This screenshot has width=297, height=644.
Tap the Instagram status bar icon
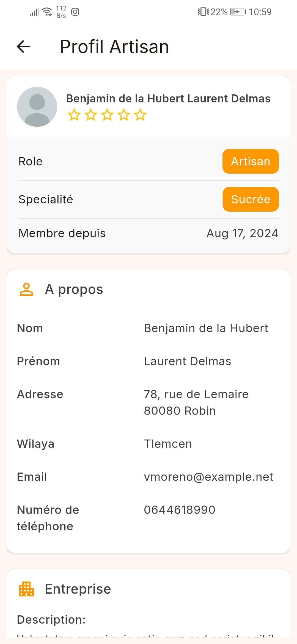[75, 12]
